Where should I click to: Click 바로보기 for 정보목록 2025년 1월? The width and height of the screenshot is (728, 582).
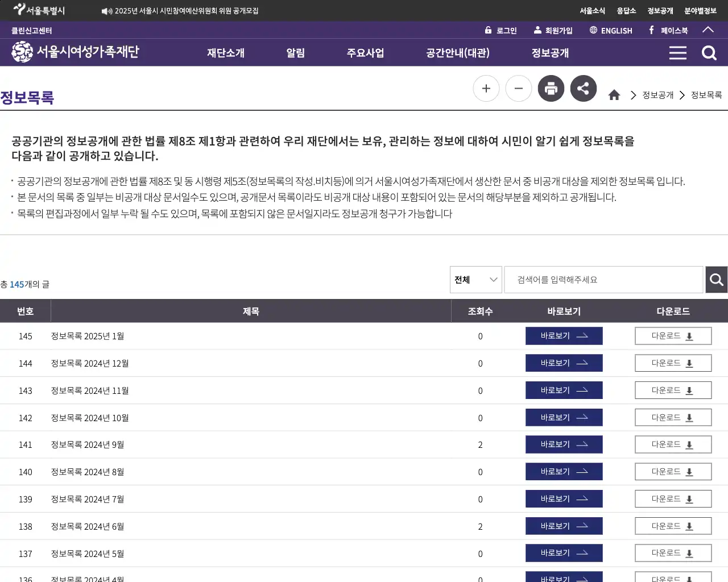tap(564, 335)
